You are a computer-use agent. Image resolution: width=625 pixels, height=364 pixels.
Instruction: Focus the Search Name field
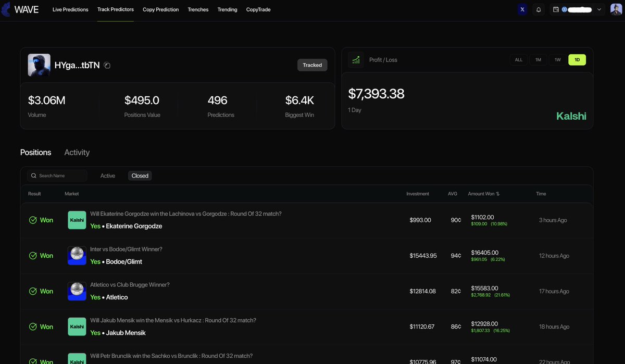[x=57, y=175]
